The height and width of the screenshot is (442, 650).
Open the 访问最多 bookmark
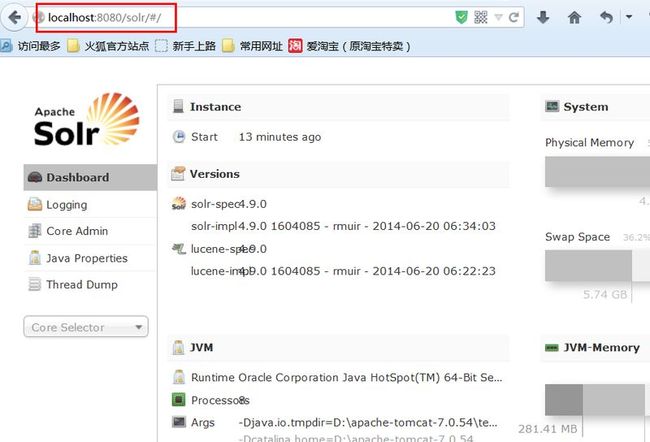(31, 46)
